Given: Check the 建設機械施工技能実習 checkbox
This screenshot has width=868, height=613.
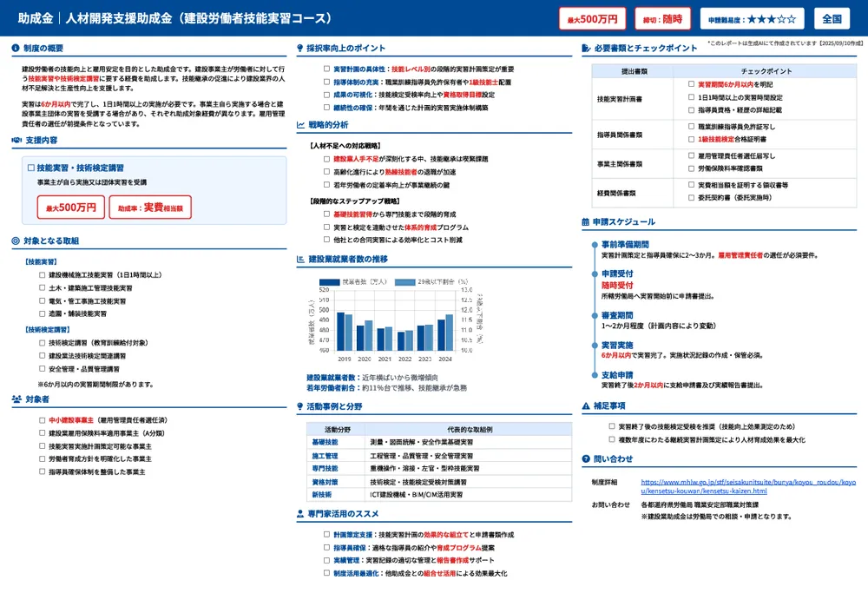Looking at the screenshot, I should pyautogui.click(x=41, y=274).
